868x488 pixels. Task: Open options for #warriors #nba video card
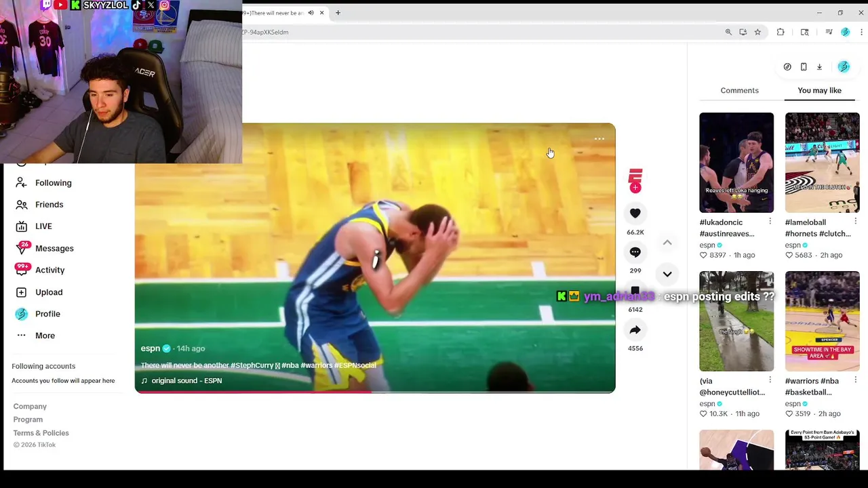(855, 380)
